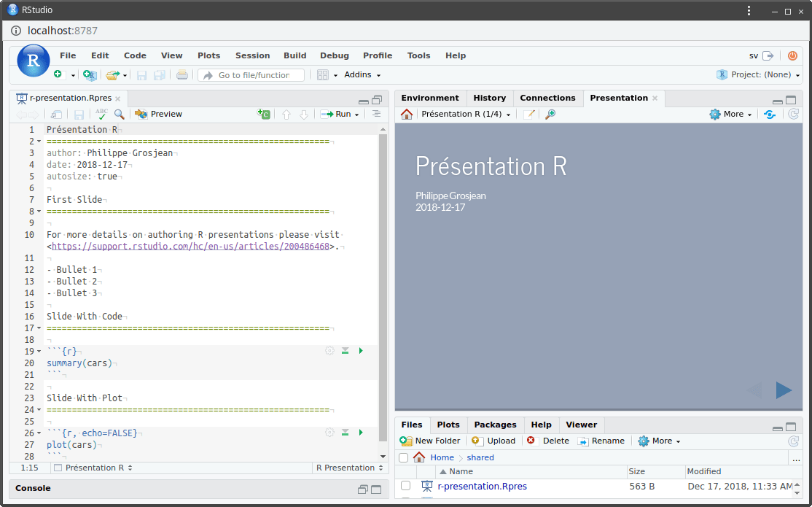
Task: Click the editor Save document icon
Action: [79, 114]
